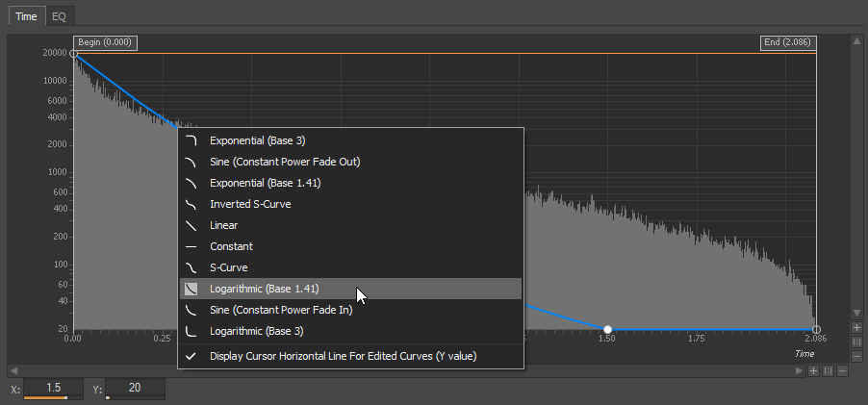Select the S-Curve interpolation

point(228,267)
